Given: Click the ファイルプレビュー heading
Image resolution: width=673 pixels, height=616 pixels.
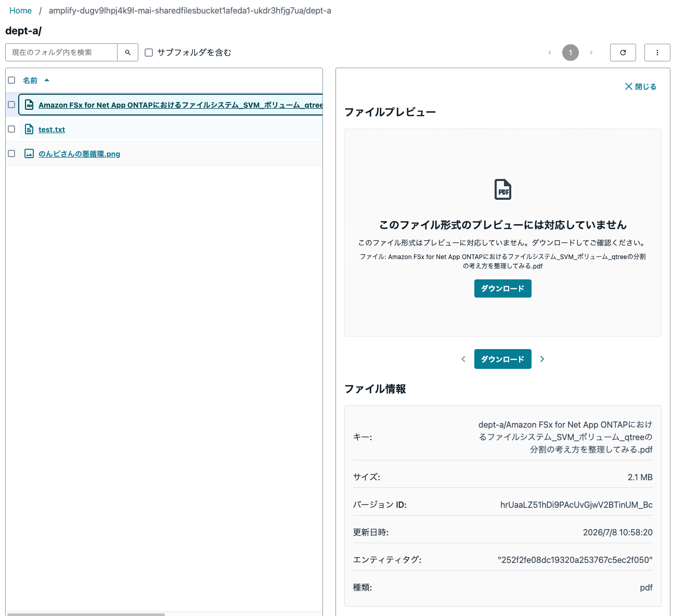Looking at the screenshot, I should [x=390, y=112].
